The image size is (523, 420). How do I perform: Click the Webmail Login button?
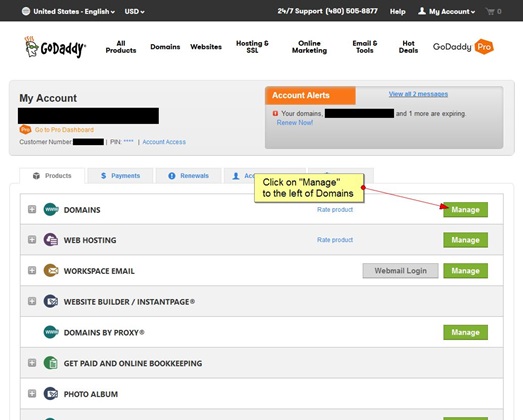coord(401,271)
